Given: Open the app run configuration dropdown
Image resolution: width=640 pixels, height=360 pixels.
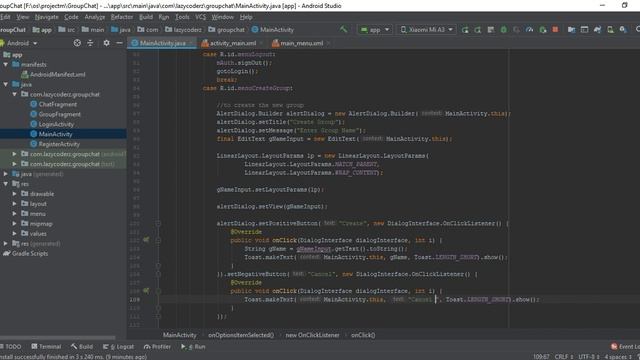Looking at the screenshot, I should [375, 29].
